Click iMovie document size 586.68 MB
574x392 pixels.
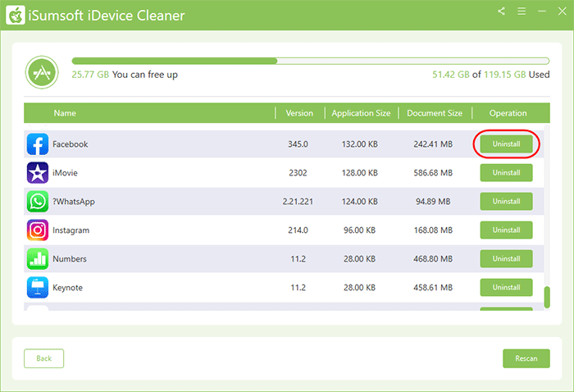[x=433, y=173]
